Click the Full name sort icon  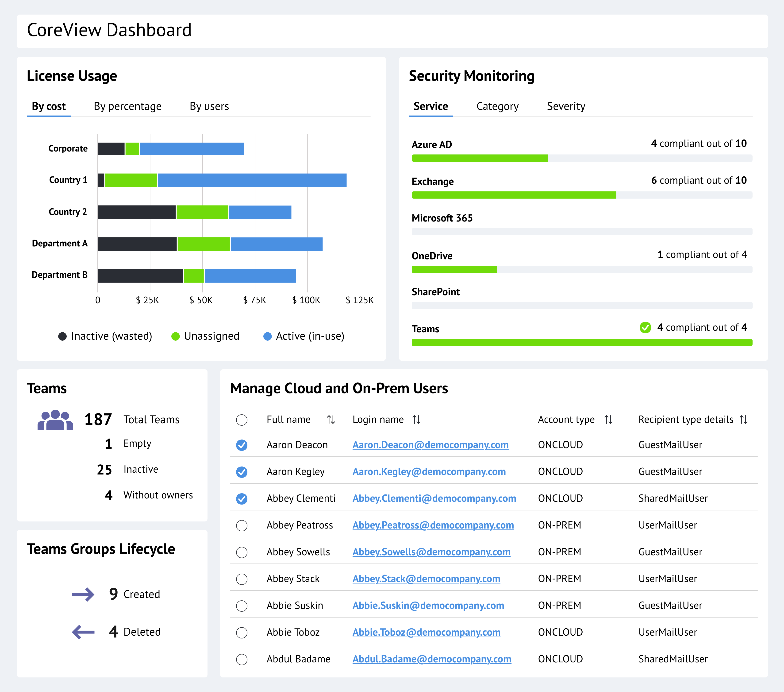click(331, 420)
